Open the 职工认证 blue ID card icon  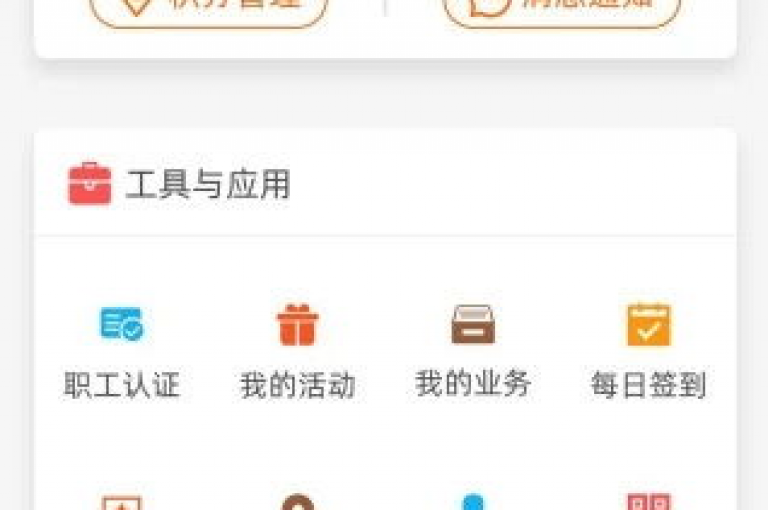click(x=121, y=323)
